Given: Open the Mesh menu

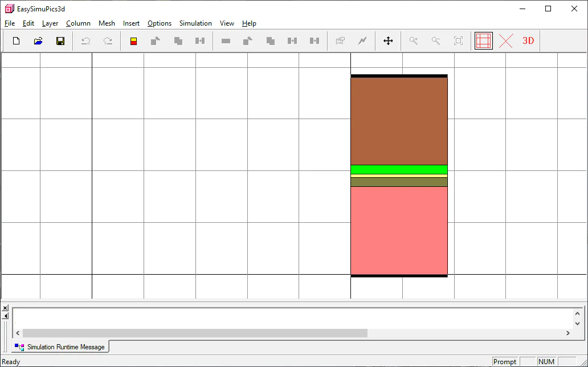Looking at the screenshot, I should pyautogui.click(x=107, y=23).
